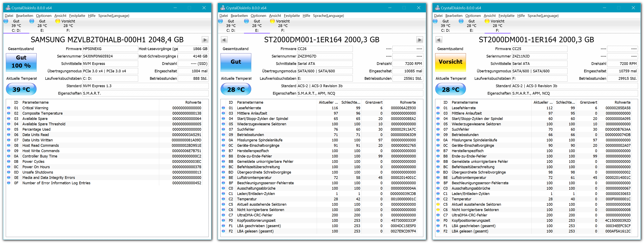Click 39 °C temperature button in left window
This screenshot has width=644, height=243.
[21, 89]
